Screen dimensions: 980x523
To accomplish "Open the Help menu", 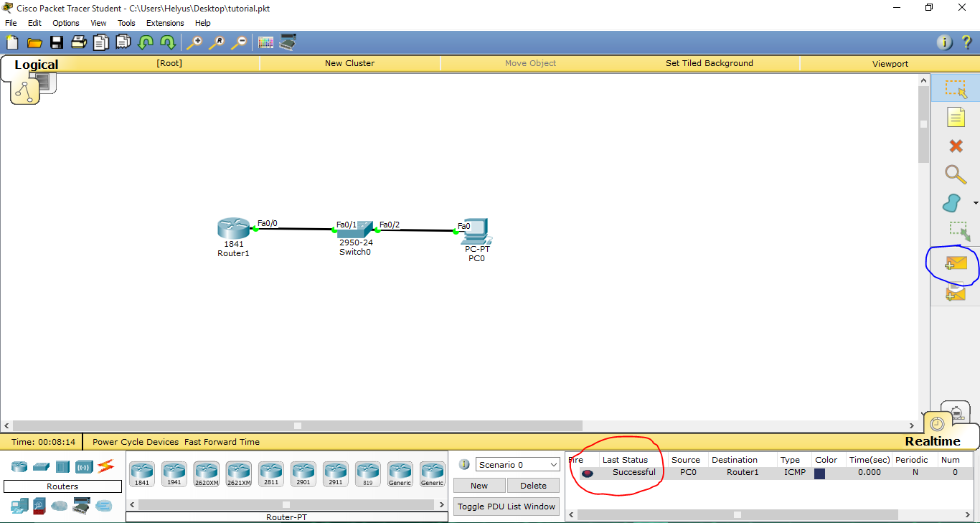I will tap(202, 23).
